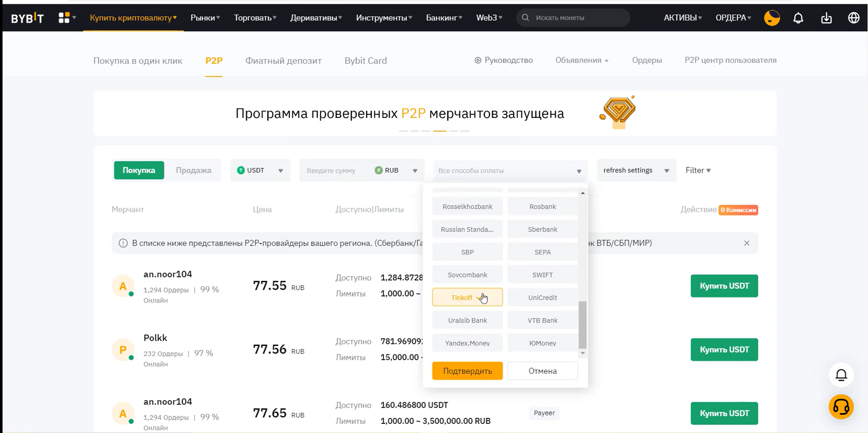Buy USDT from Polkk at 77.56
868x433 pixels.
pos(724,350)
